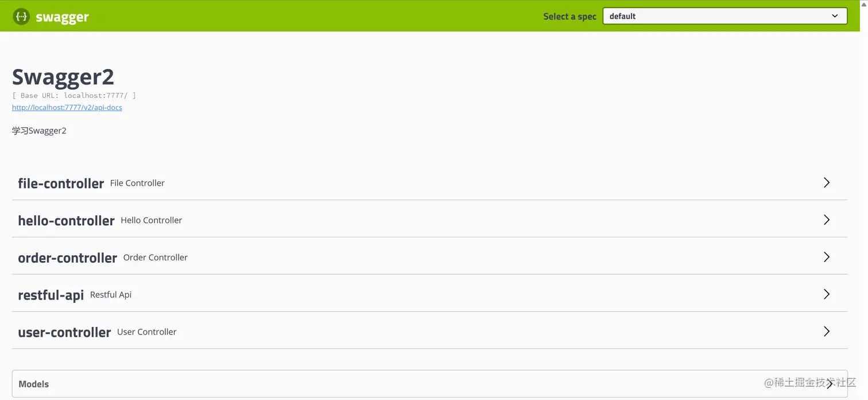Click the restful-api heading
The height and width of the screenshot is (400, 868).
click(51, 295)
